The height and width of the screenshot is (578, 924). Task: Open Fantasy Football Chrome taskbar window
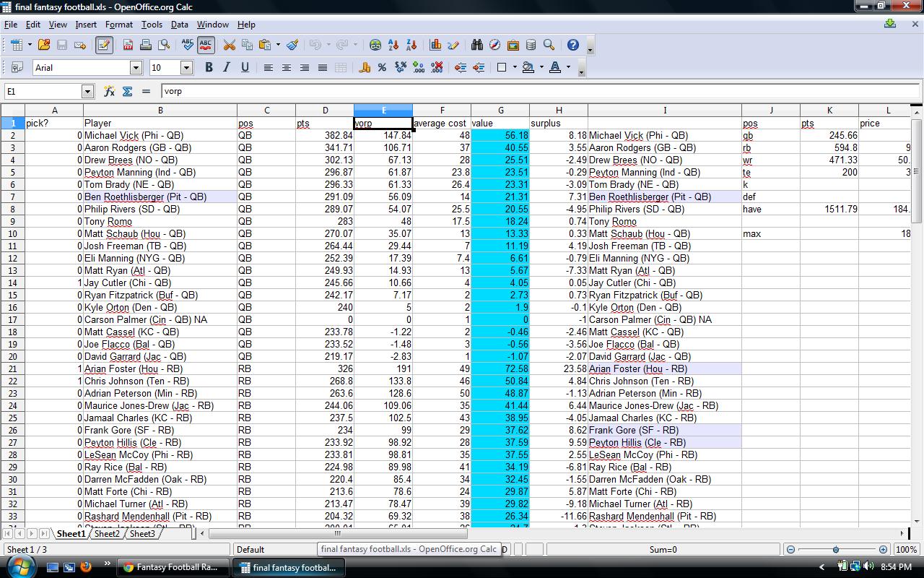click(x=173, y=567)
